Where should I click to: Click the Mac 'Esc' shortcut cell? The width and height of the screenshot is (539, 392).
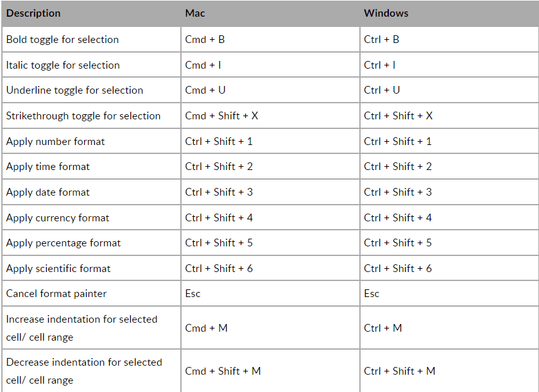(193, 294)
